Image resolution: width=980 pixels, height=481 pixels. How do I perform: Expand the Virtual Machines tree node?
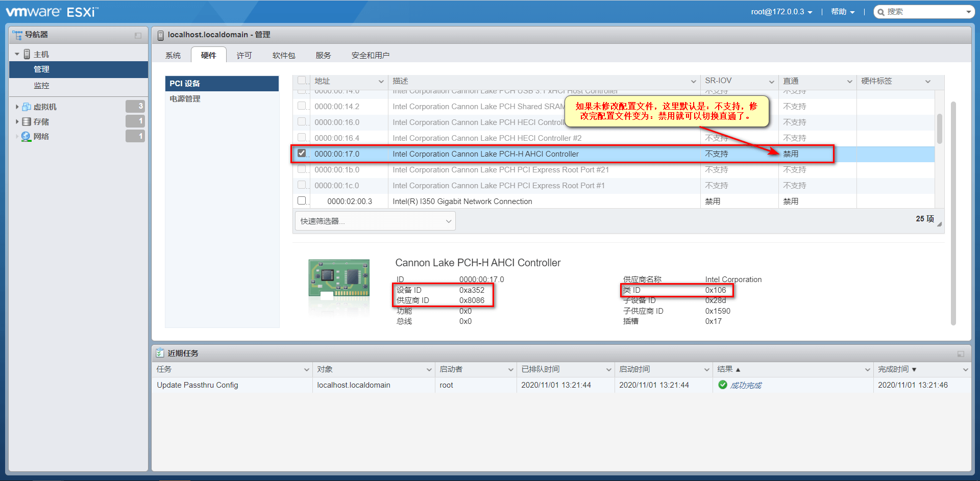tap(17, 107)
